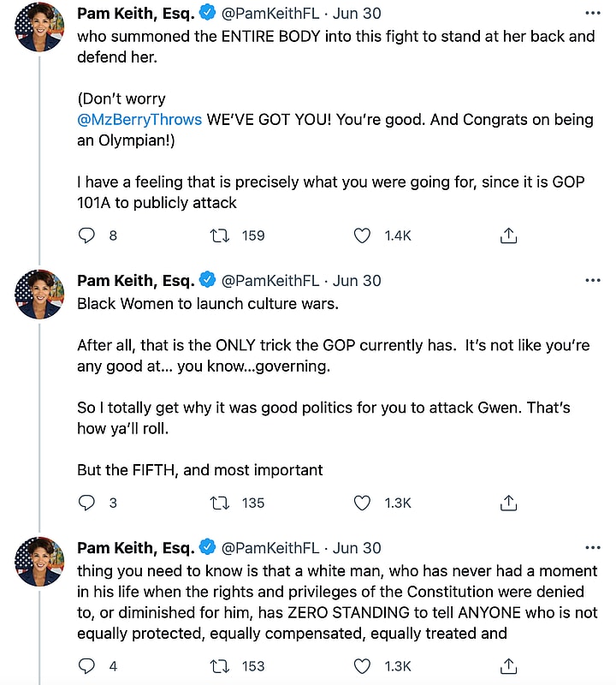Screen dimensions: 616x685
Task: Click the Jun 30 timestamp of second tweet
Action: (x=357, y=281)
